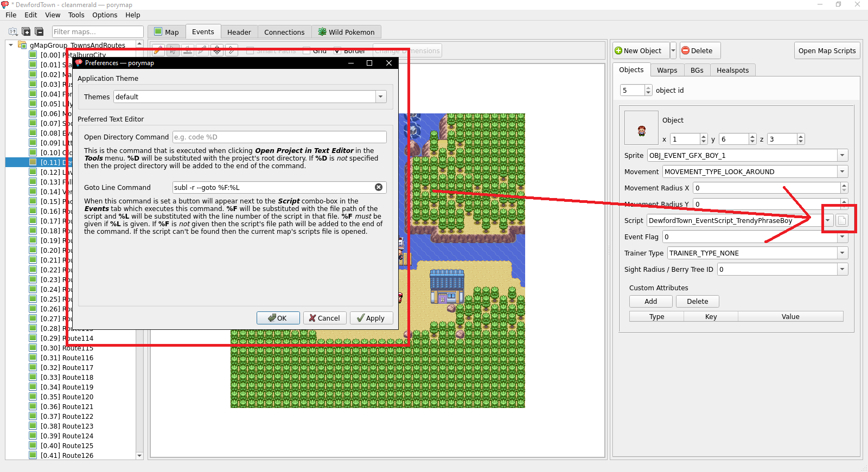Expand the Movement type combo box
The width and height of the screenshot is (868, 472).
coord(842,172)
